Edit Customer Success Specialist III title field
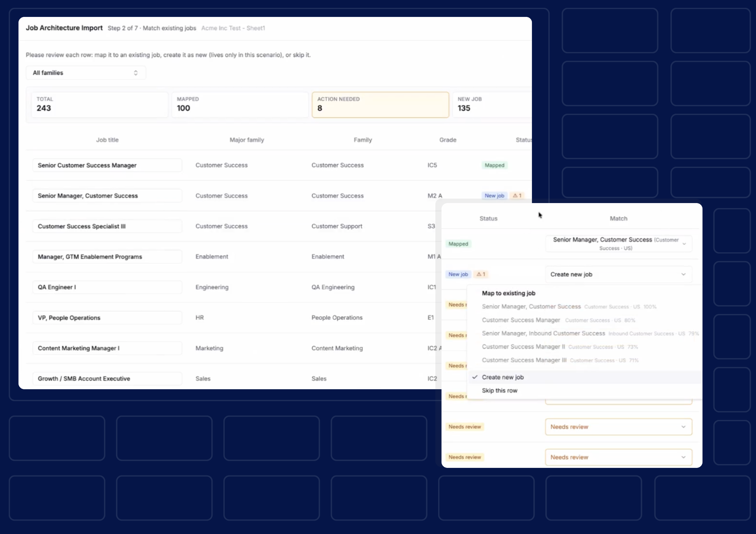Screen dimensions: 756x534 107,226
